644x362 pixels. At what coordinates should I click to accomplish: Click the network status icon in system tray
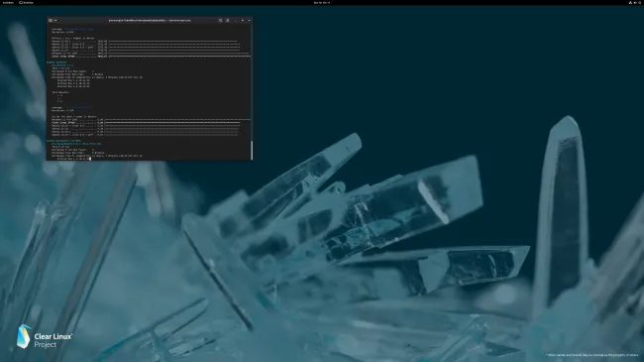(x=630, y=2)
